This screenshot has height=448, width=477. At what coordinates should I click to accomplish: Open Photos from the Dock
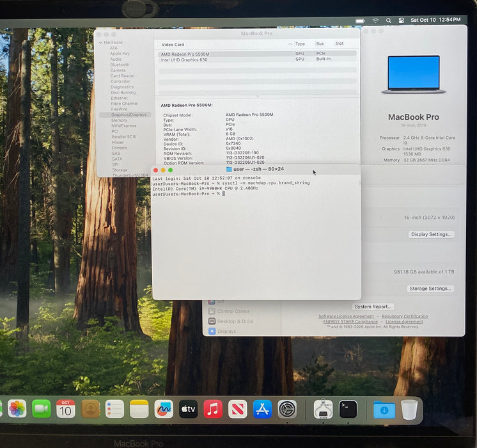coord(17,409)
